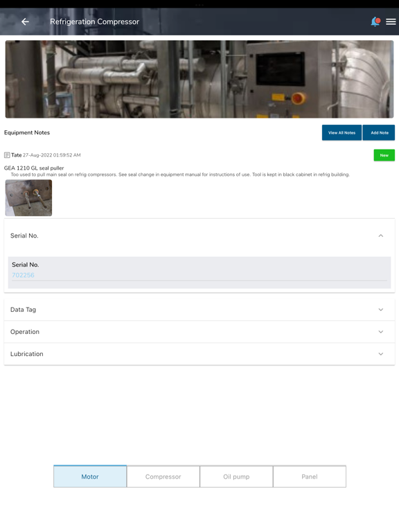Switch to the Compressor tab

click(163, 477)
